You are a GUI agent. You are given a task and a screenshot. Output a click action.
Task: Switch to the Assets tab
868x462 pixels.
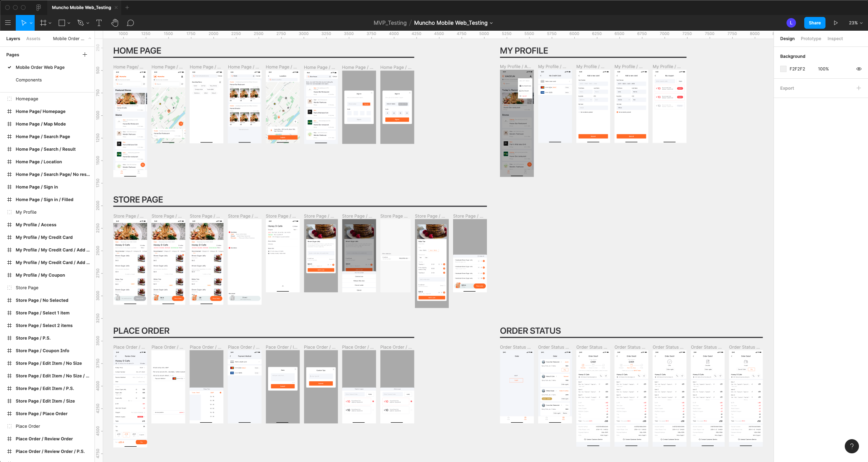coord(33,38)
